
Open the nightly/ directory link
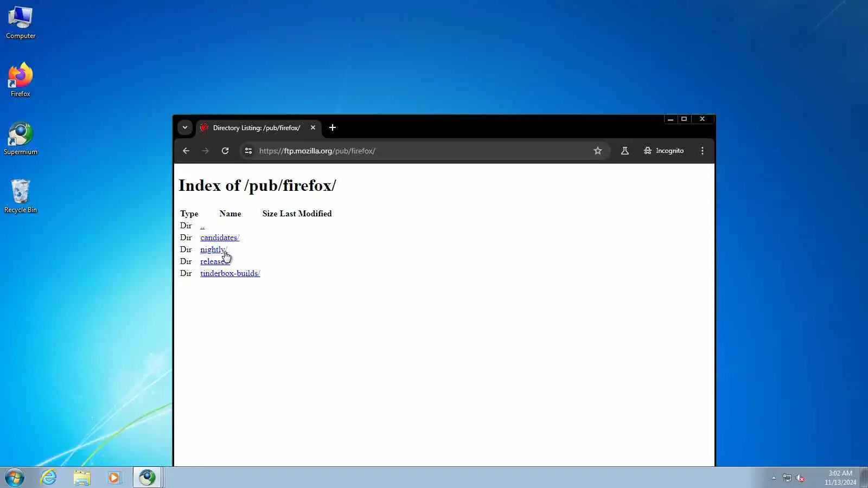(214, 249)
